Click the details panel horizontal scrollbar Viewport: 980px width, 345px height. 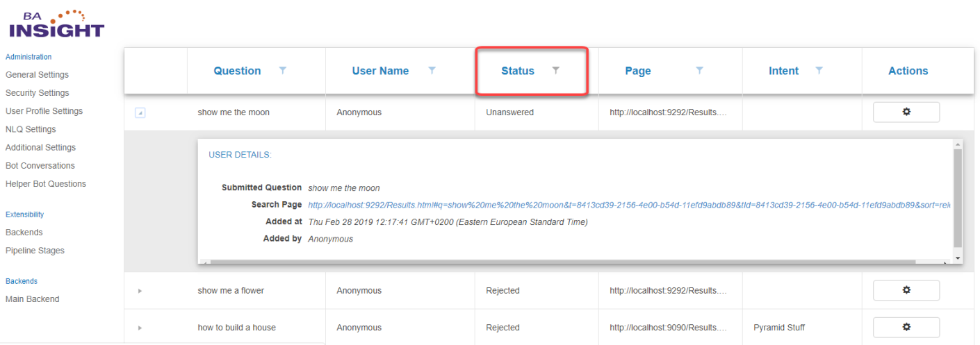point(556,262)
